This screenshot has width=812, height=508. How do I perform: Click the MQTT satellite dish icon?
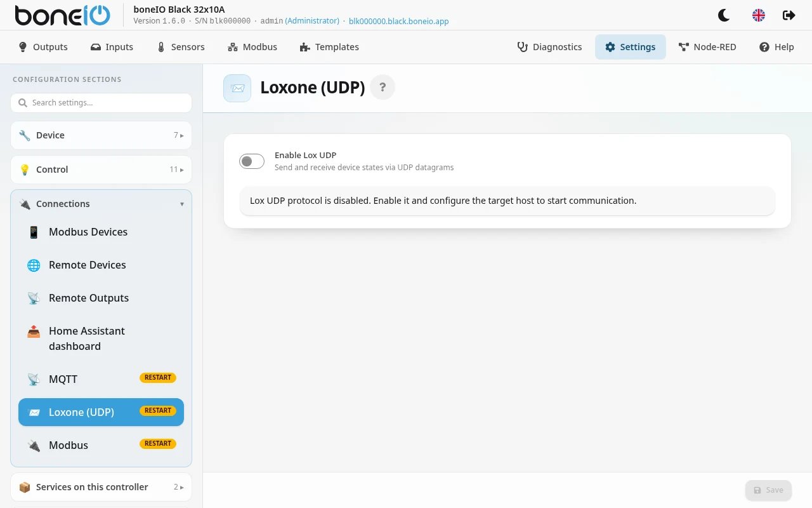coord(34,379)
